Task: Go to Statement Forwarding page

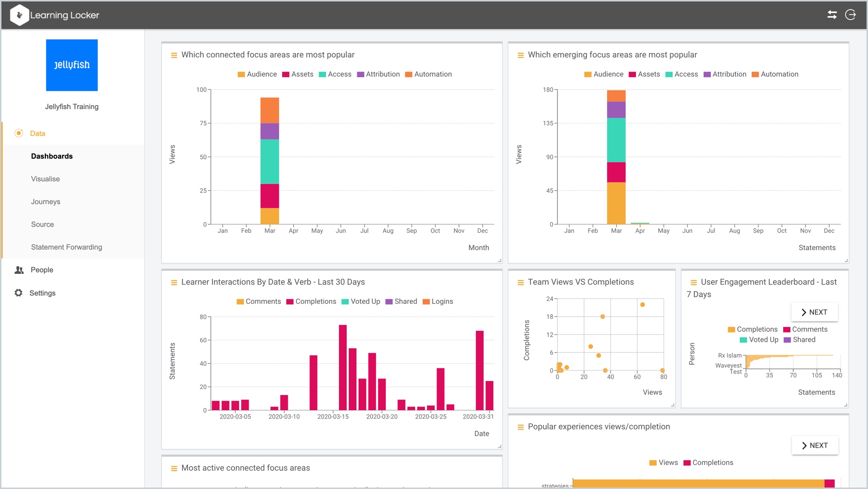Action: point(67,247)
